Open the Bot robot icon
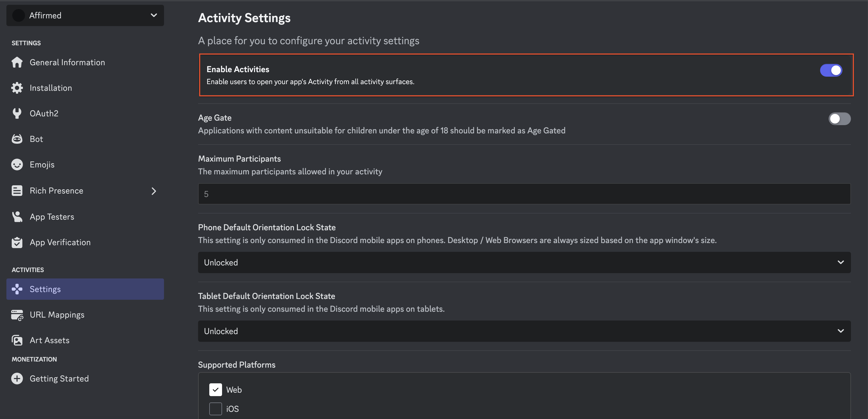Viewport: 868px width, 419px height. (x=17, y=139)
